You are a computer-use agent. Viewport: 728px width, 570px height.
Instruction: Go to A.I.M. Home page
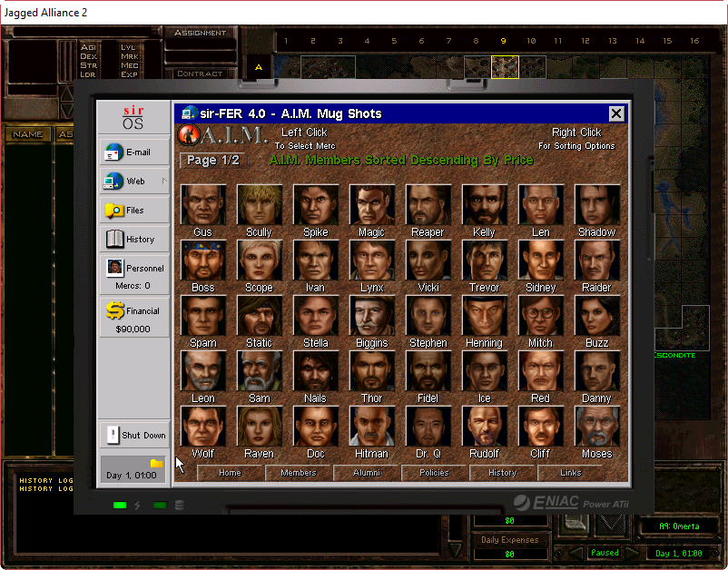coord(231,473)
